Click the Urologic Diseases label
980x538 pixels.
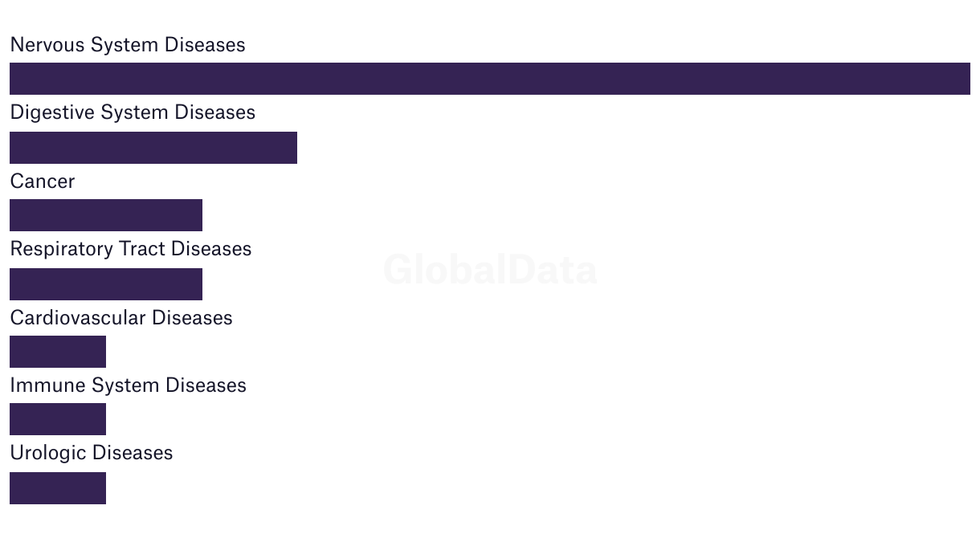[x=92, y=453]
